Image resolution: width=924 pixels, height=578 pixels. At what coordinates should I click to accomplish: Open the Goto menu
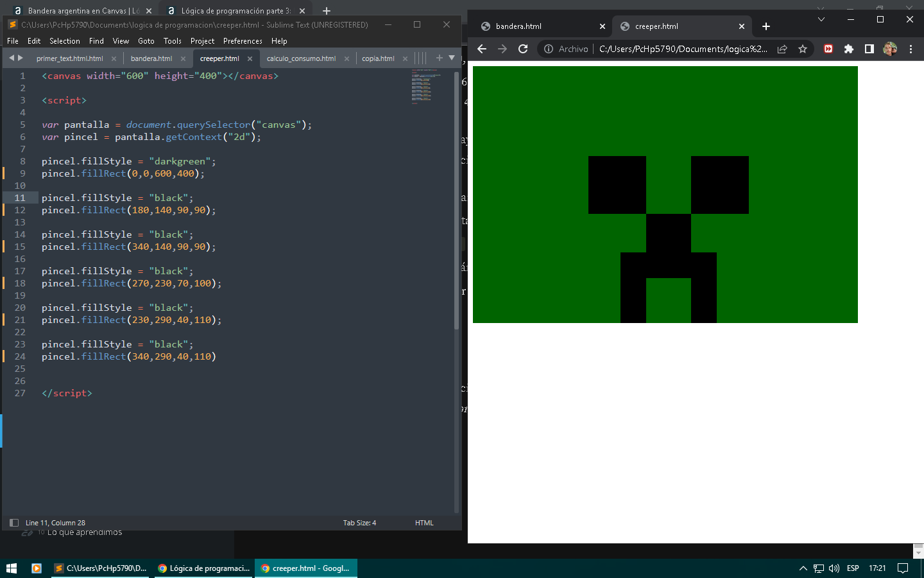[146, 41]
